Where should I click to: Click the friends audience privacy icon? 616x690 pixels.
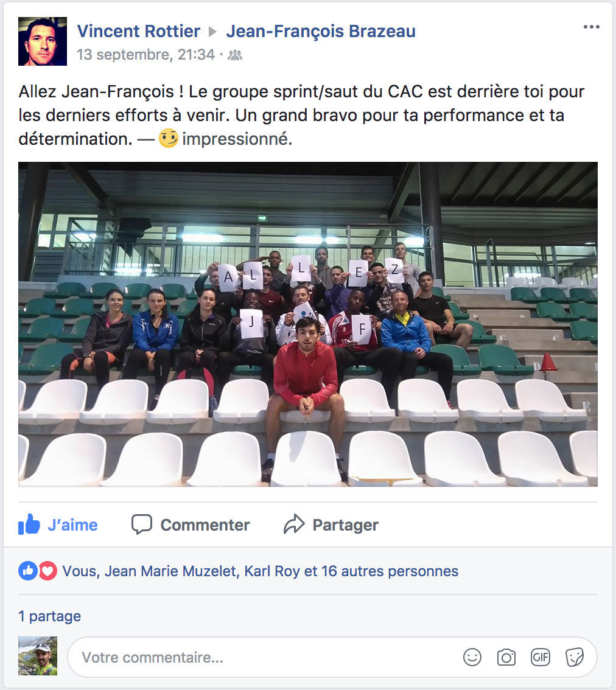click(x=235, y=55)
